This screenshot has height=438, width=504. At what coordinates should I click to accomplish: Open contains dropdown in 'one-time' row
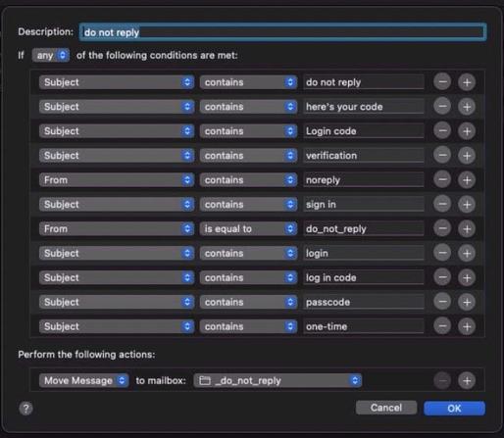pos(248,326)
